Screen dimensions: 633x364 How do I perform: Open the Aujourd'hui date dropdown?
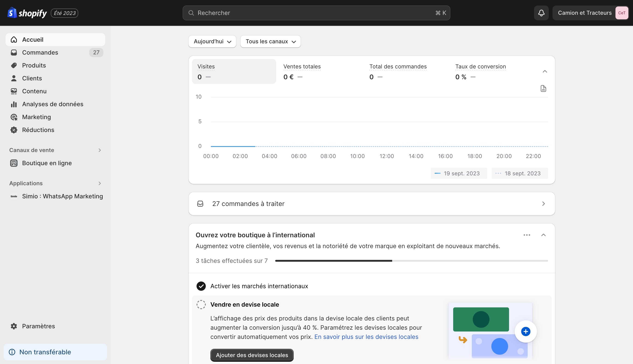(x=212, y=41)
